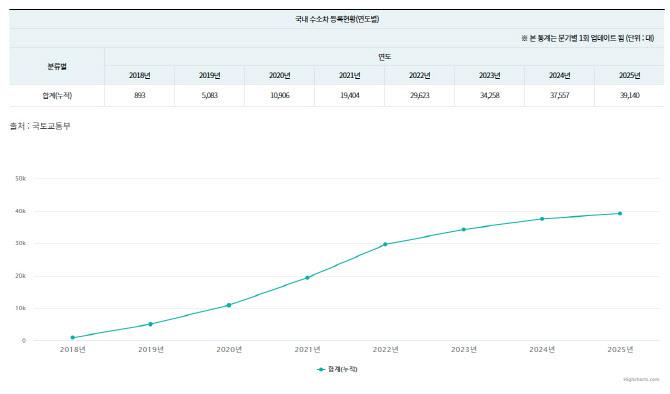
Task: Select the 2024년 data point on chart
Action: (542, 219)
